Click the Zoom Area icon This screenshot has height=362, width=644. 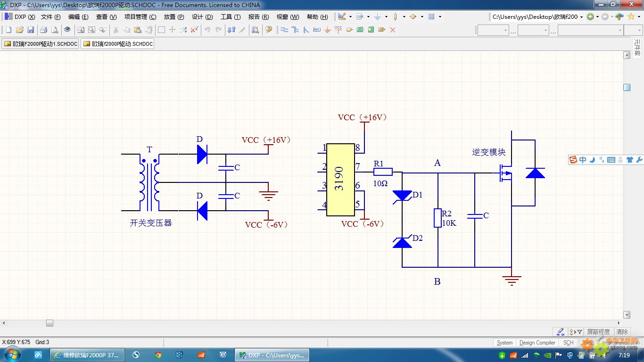[92, 30]
